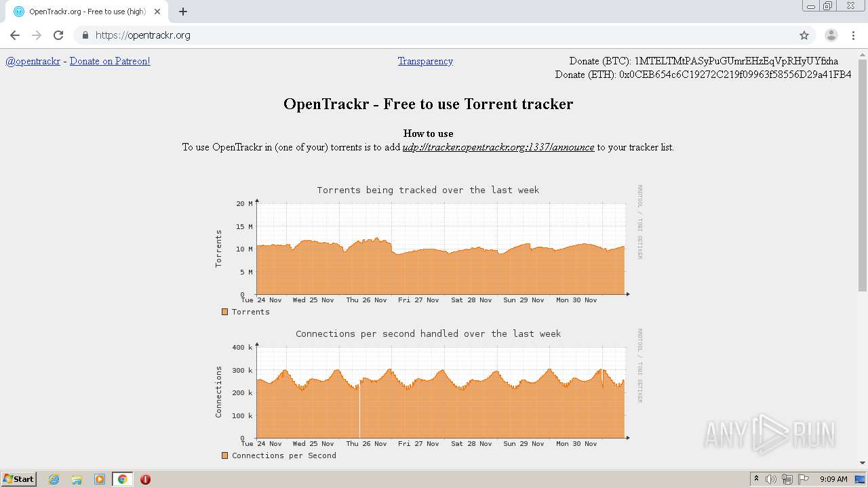Click the orange Connections per Second swatch
Screen dimensions: 868x488
point(225,455)
